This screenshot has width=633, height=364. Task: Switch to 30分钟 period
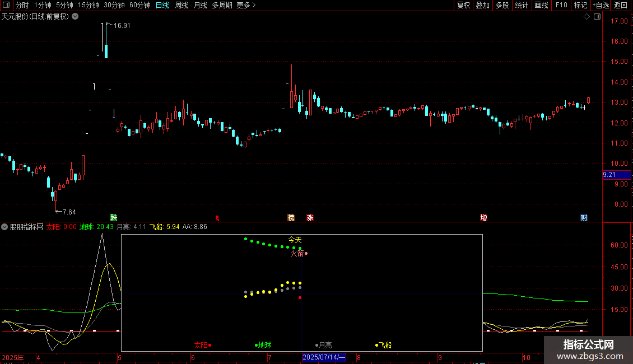click(x=114, y=5)
